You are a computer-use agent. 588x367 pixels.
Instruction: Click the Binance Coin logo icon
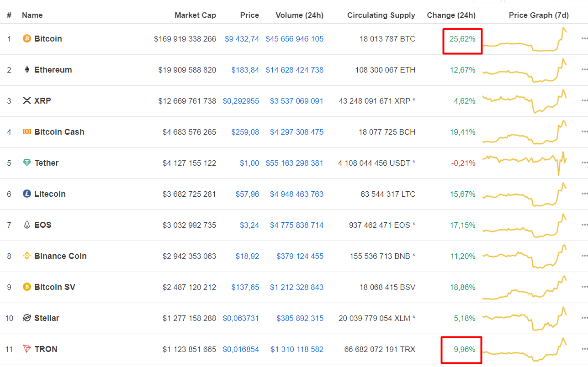tap(27, 256)
